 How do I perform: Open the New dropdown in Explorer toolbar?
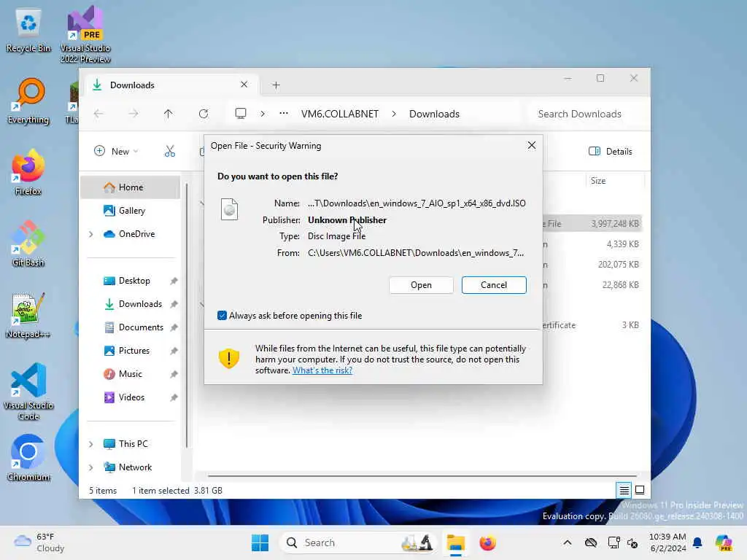click(116, 152)
